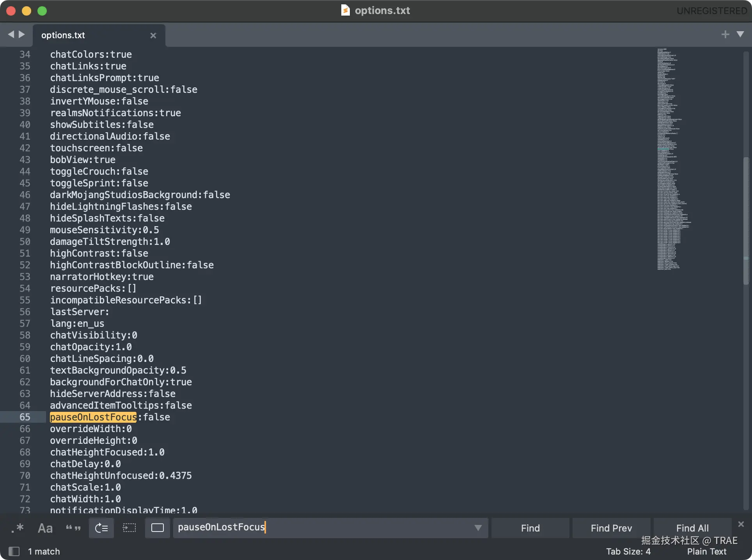Screen dimensions: 752x560
Task: Click the line realmsNotifications:true
Action: [x=115, y=113]
